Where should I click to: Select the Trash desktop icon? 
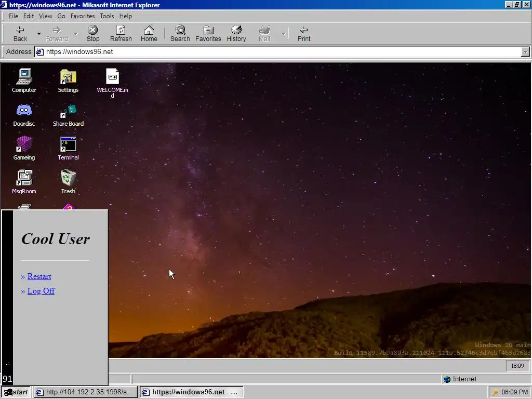tap(68, 182)
